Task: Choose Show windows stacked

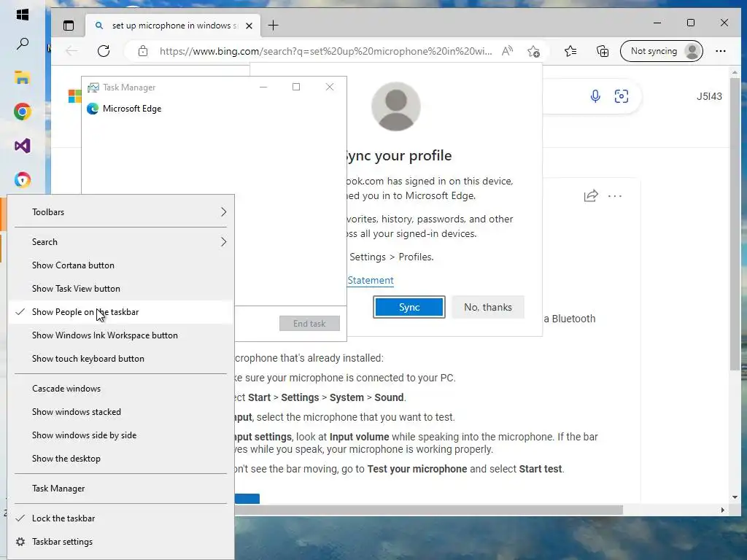Action: 121,412
